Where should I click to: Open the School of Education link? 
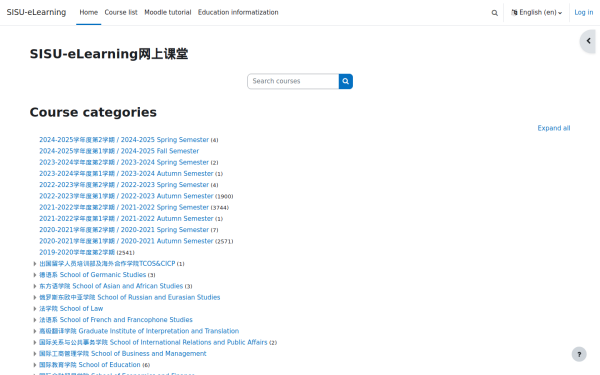pos(90,365)
